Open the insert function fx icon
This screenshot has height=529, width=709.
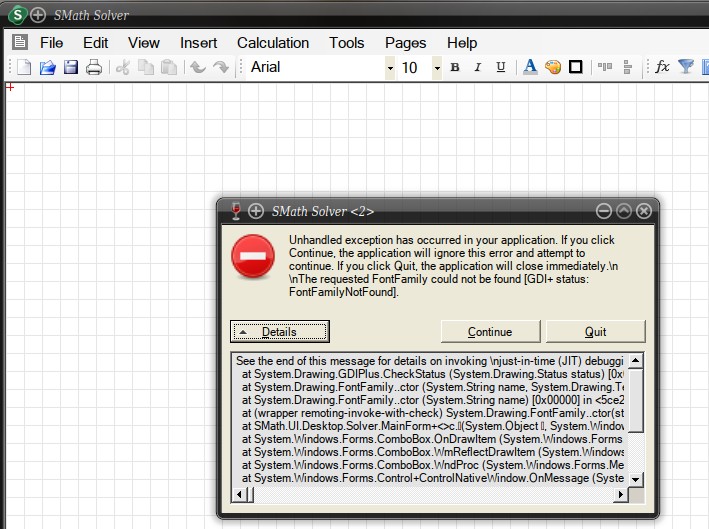pyautogui.click(x=662, y=67)
